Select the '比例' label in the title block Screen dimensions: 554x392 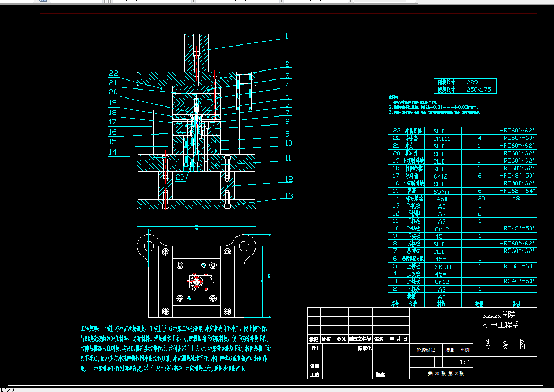pyautogui.click(x=465, y=350)
